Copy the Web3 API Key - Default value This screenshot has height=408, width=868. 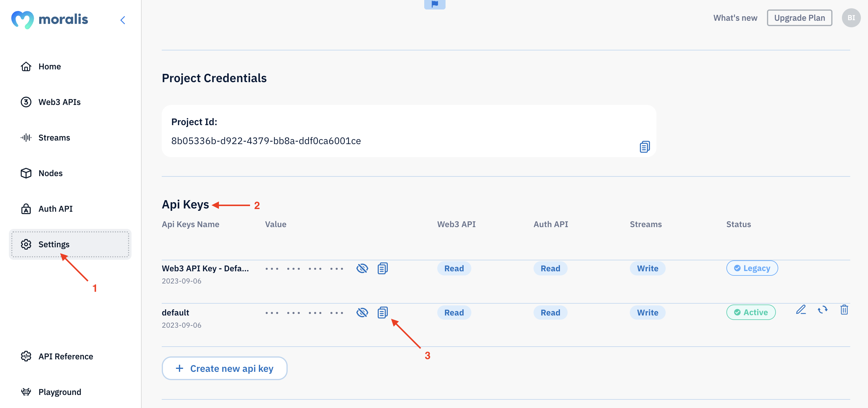382,268
